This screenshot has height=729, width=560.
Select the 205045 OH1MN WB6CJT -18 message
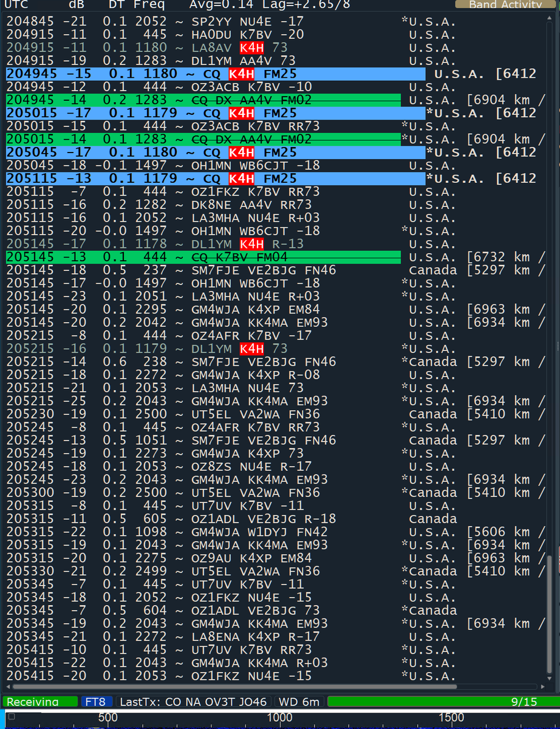point(256,165)
